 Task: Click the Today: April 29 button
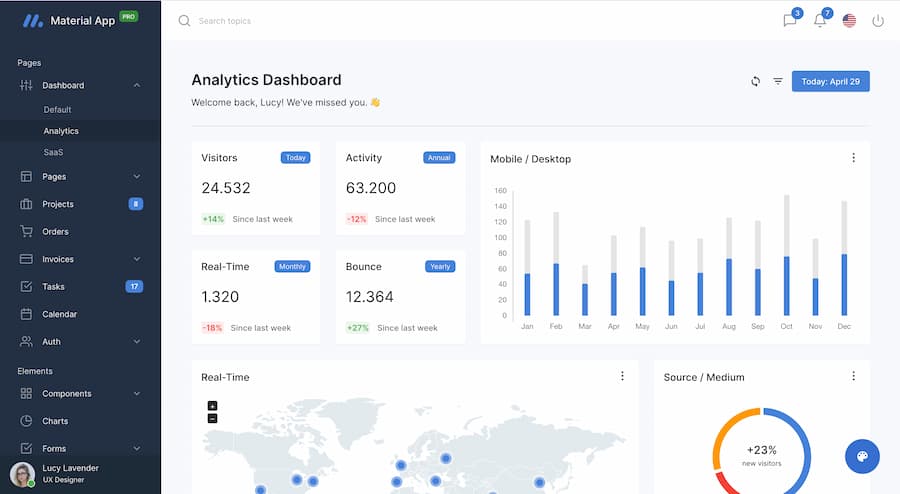coord(830,81)
